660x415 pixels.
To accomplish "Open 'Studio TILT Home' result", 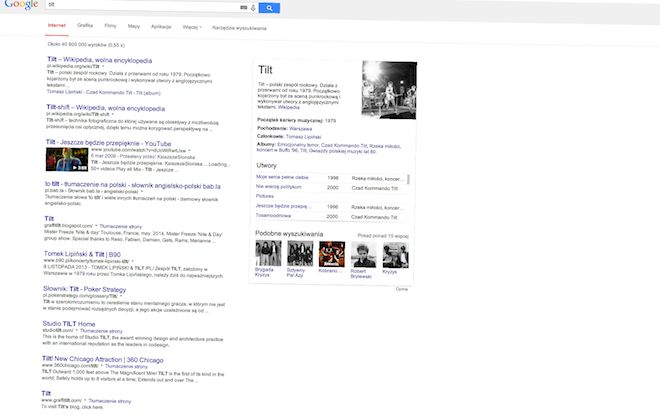I will click(x=69, y=324).
